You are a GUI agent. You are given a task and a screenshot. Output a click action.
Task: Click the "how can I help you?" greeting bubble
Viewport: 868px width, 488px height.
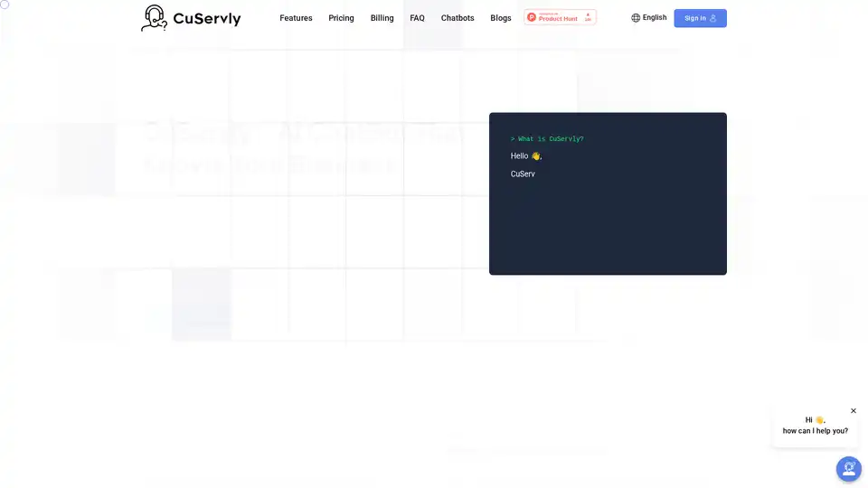click(x=815, y=431)
